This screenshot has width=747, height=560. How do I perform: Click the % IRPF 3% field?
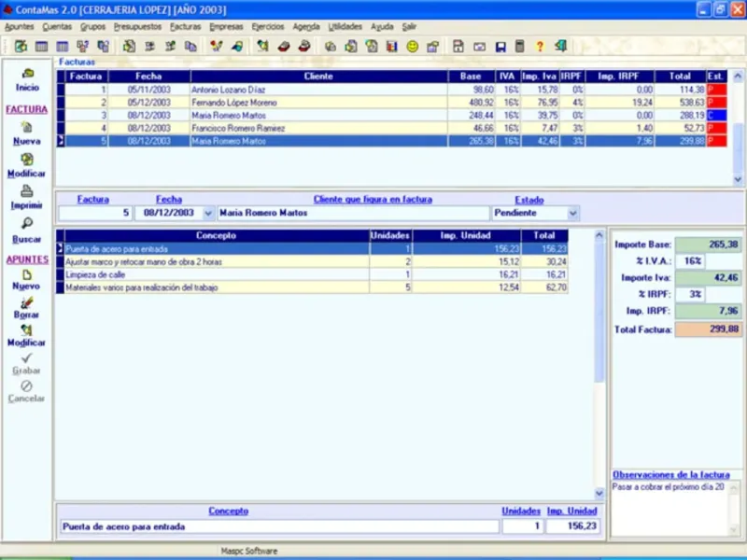[x=691, y=294]
